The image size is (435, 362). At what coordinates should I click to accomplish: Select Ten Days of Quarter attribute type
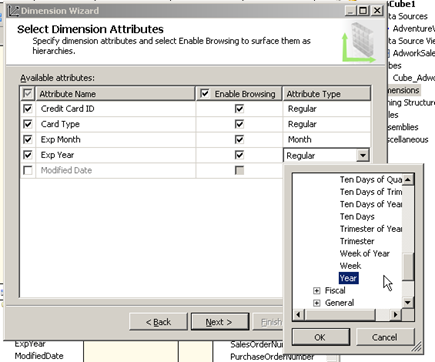pyautogui.click(x=371, y=179)
